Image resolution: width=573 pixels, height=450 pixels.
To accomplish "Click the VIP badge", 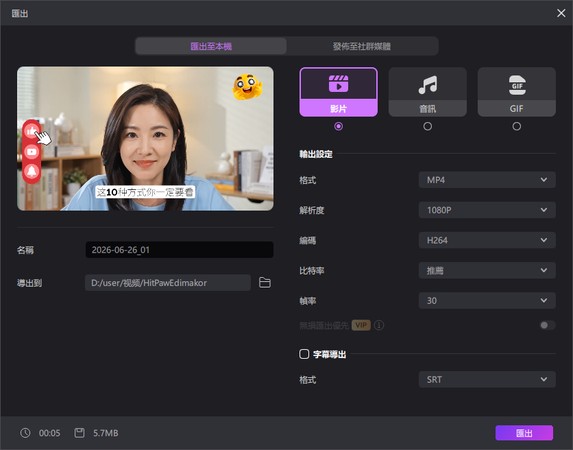I will click(x=361, y=325).
